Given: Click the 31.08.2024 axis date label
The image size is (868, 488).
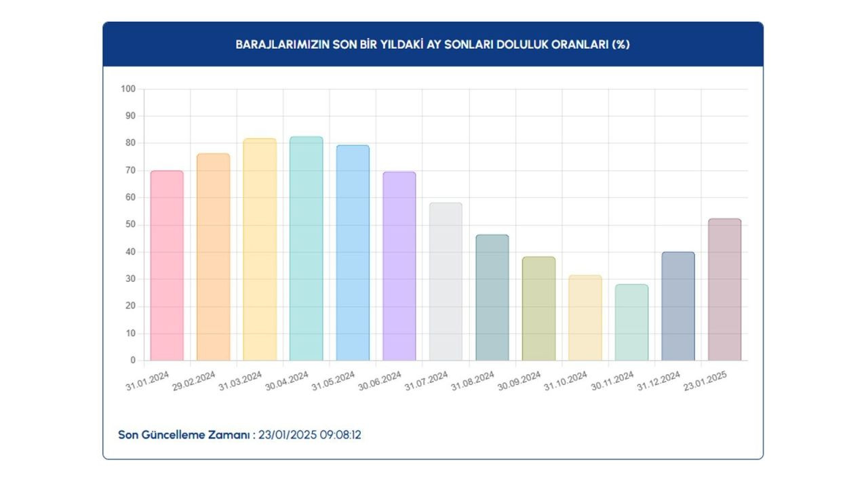Looking at the screenshot, I should point(473,382).
